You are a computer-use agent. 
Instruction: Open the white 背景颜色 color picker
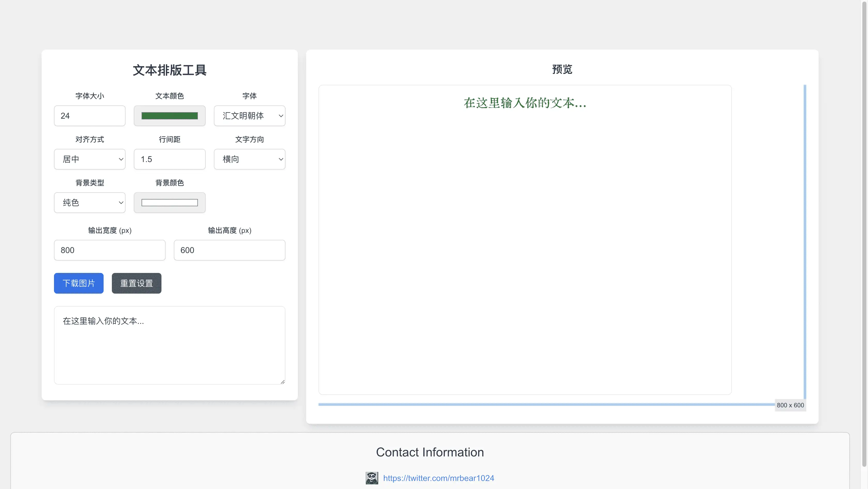pos(169,203)
